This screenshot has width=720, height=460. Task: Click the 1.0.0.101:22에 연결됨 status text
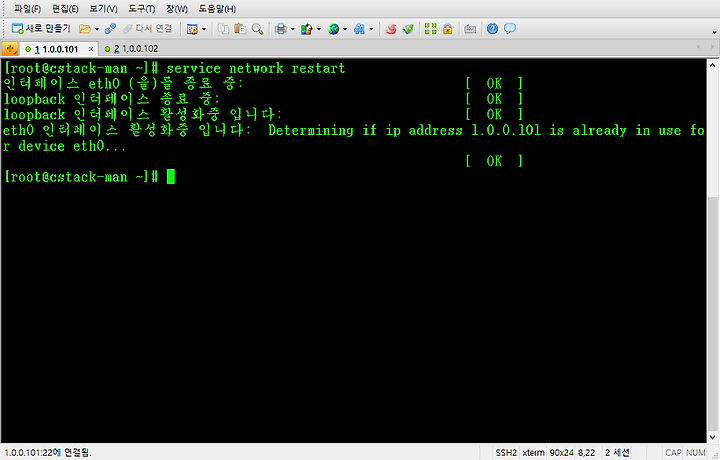(x=48, y=453)
